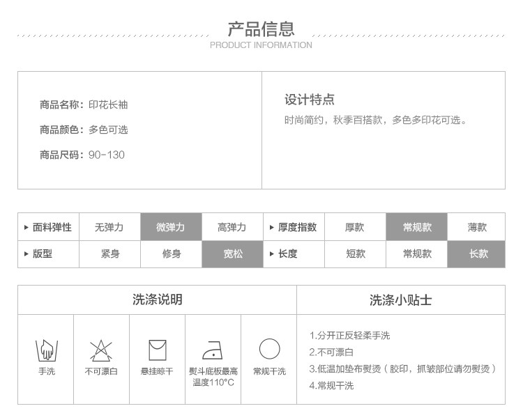Click the hand wash icon
Image resolution: width=523 pixels, height=420 pixels.
47,350
